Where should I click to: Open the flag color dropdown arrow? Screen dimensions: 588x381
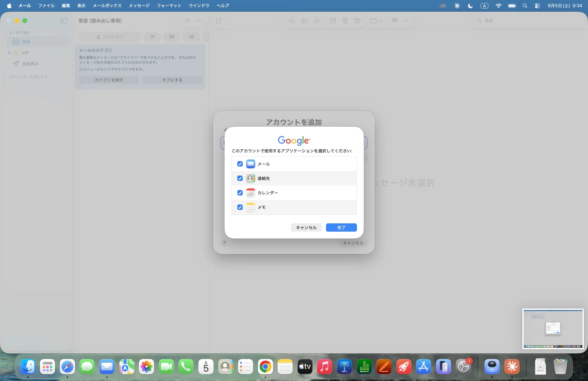pos(406,21)
